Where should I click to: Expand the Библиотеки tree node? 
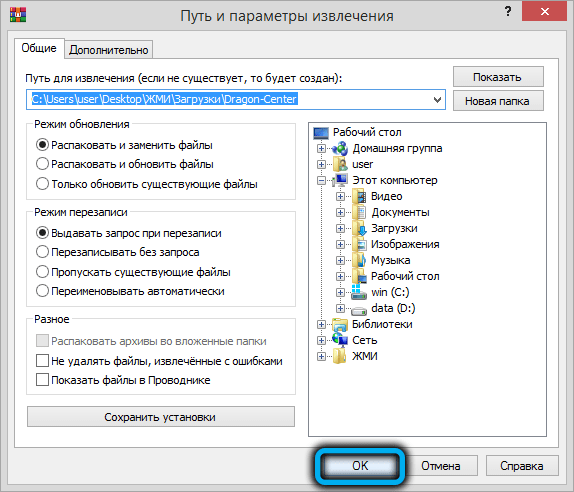[x=321, y=324]
